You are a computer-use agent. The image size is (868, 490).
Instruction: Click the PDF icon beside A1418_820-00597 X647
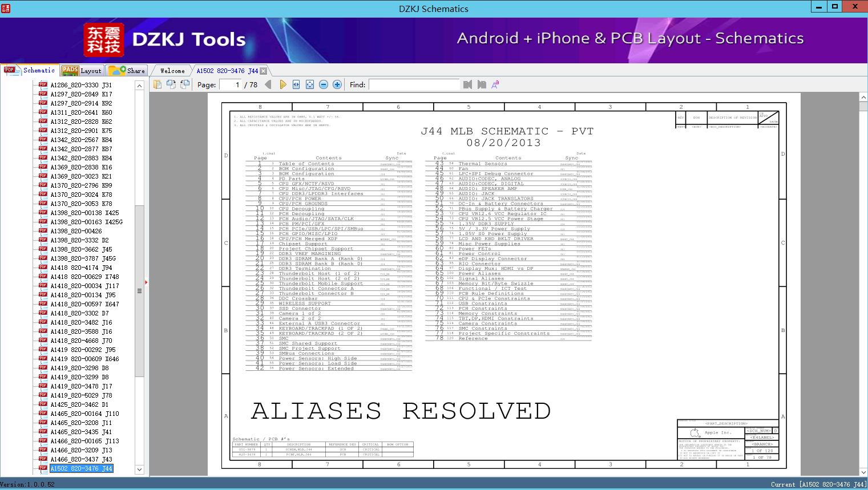43,303
